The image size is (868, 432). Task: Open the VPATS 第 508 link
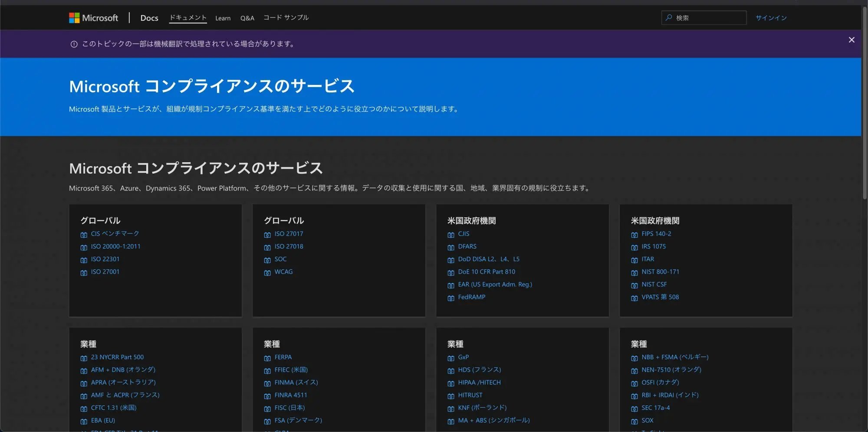pyautogui.click(x=660, y=297)
